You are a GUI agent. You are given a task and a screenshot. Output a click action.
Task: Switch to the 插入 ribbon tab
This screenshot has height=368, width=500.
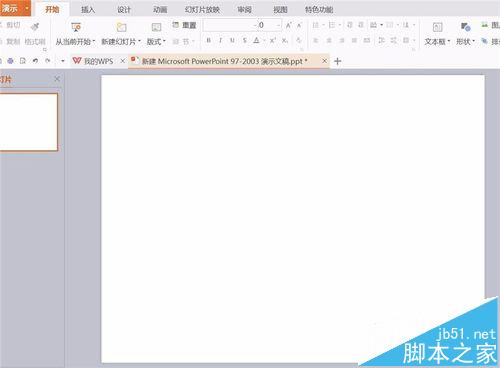(x=88, y=9)
